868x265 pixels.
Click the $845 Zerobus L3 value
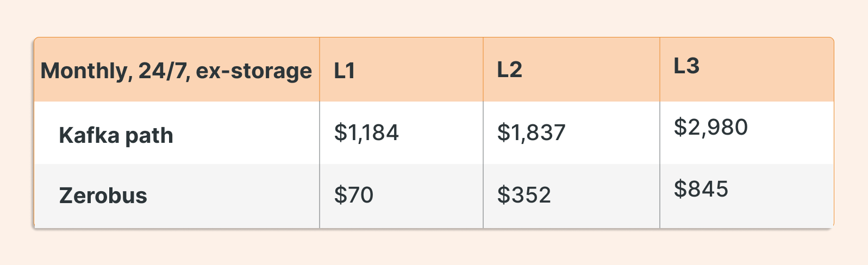[701, 189]
